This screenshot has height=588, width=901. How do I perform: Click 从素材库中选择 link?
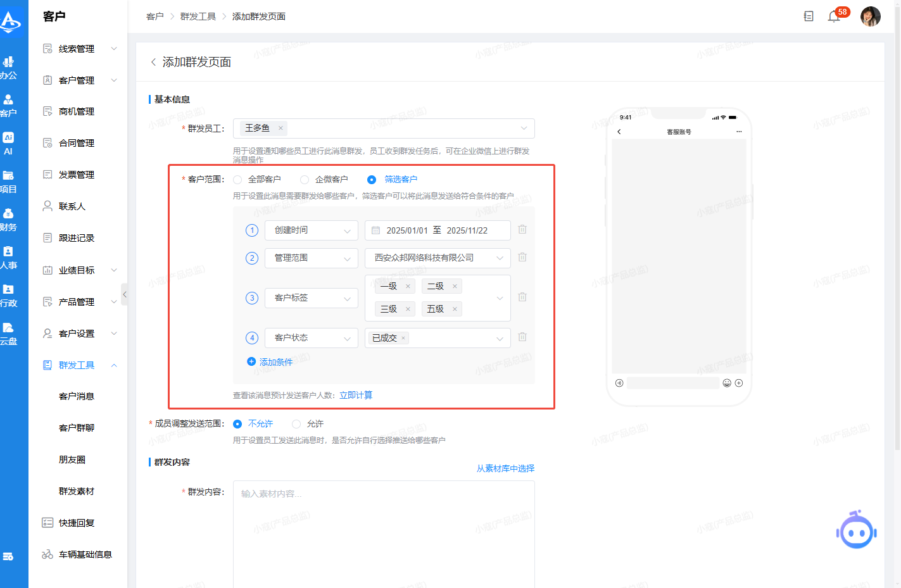(505, 468)
